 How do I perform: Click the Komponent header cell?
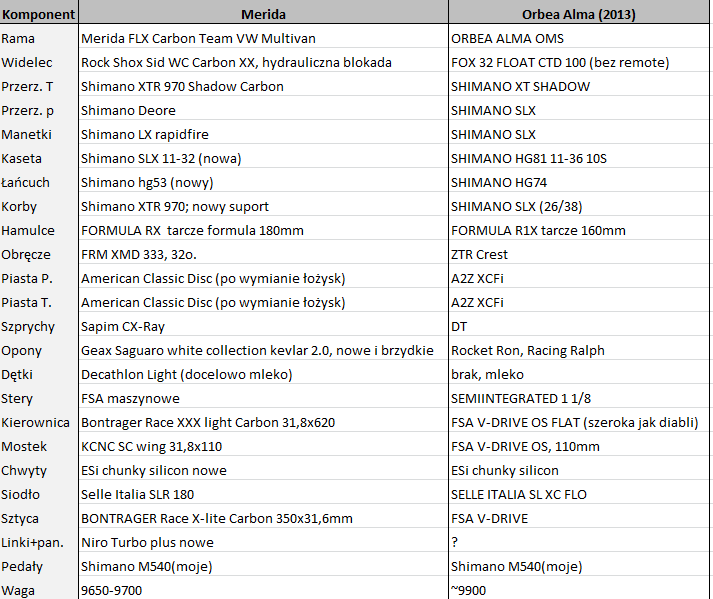tap(38, 14)
